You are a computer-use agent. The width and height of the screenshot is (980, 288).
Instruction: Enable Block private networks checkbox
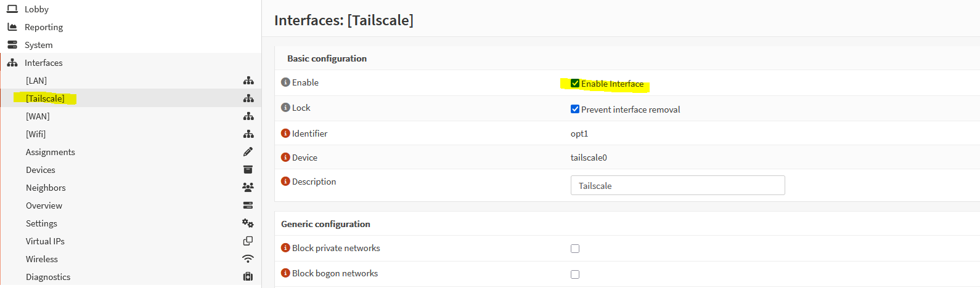point(575,249)
